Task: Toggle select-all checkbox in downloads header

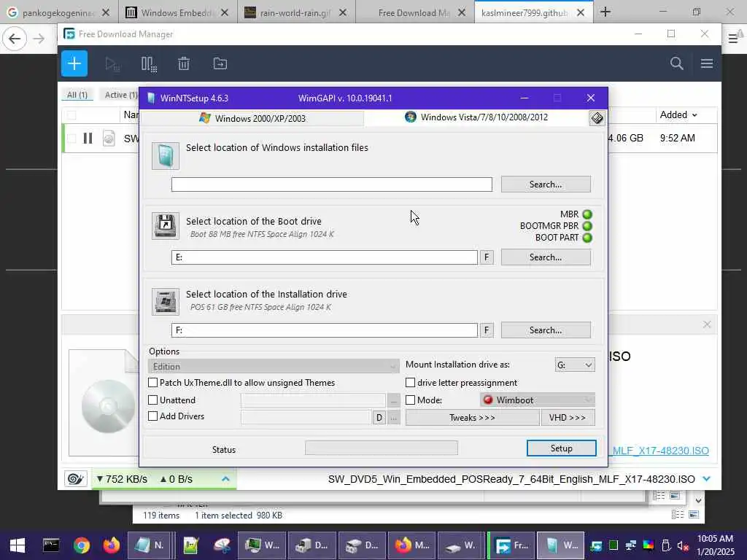Action: click(x=71, y=114)
